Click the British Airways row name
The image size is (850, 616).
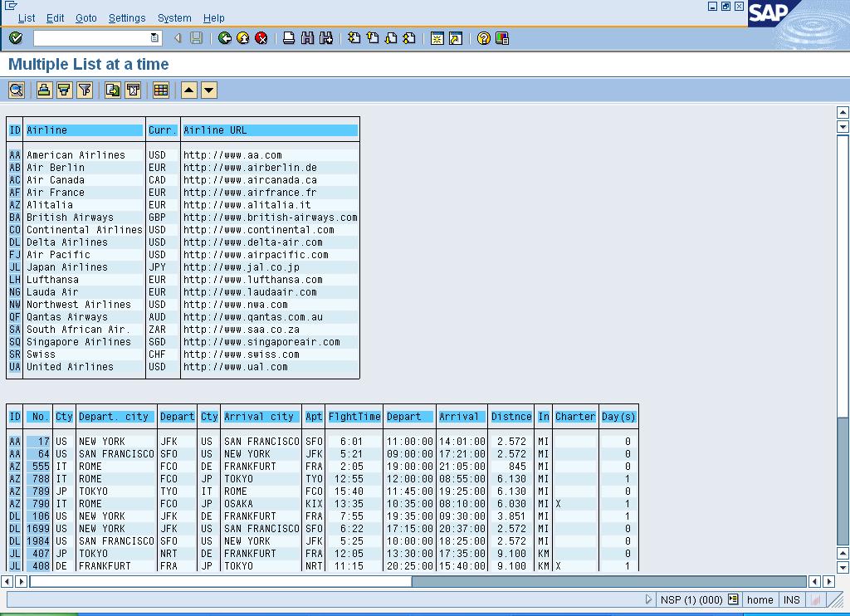(70, 217)
